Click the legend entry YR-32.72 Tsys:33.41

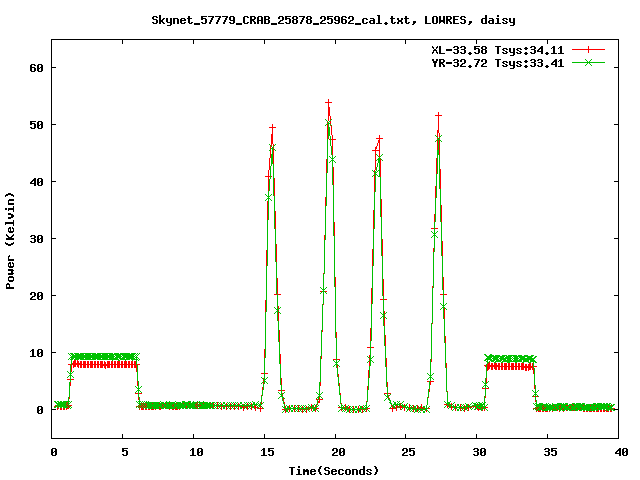tap(498, 63)
